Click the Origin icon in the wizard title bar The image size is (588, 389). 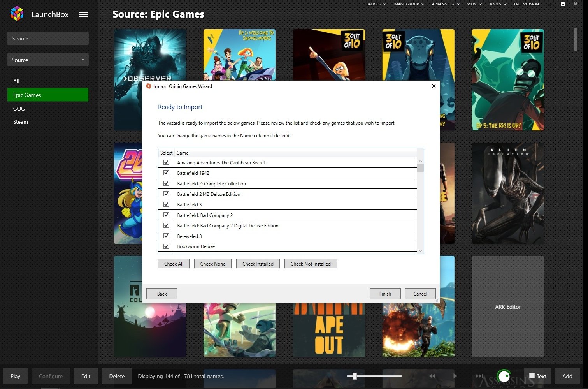(148, 86)
